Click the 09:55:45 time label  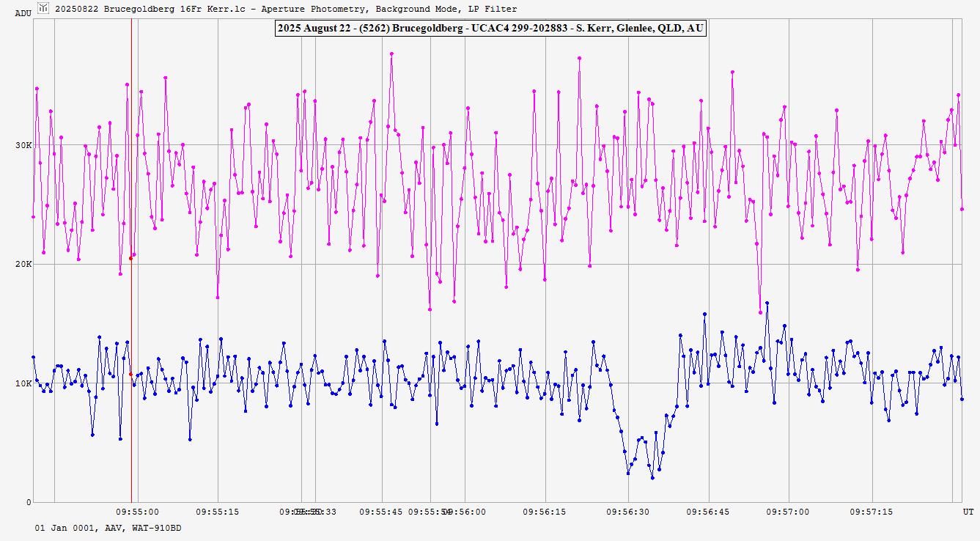[x=381, y=512]
